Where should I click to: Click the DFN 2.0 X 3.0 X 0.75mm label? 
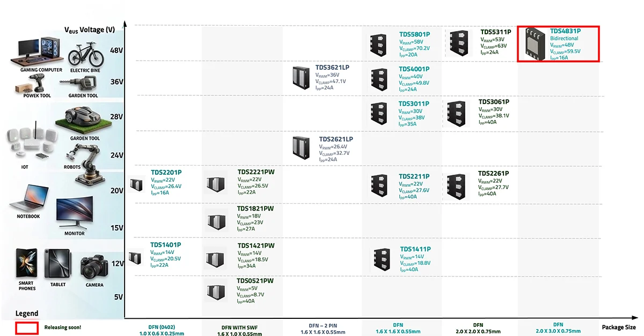(558, 328)
